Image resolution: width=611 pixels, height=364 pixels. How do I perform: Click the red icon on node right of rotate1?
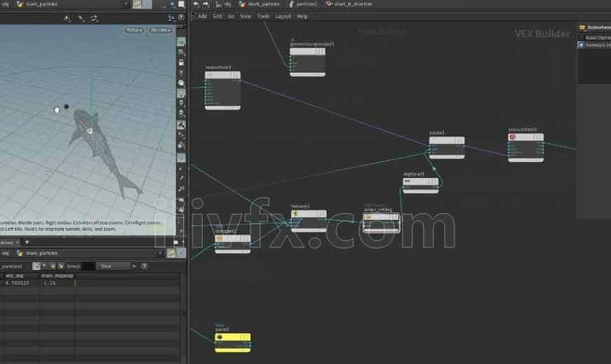click(513, 137)
